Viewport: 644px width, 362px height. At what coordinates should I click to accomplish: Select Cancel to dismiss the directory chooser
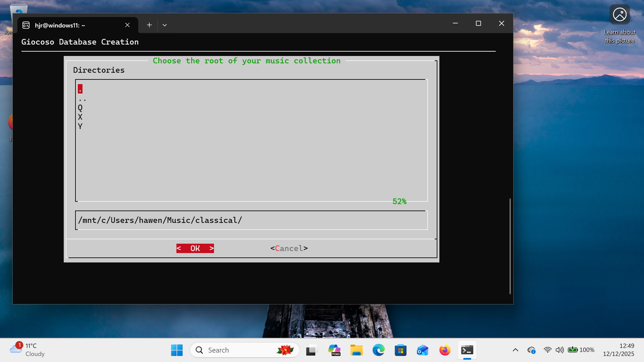[x=288, y=248]
